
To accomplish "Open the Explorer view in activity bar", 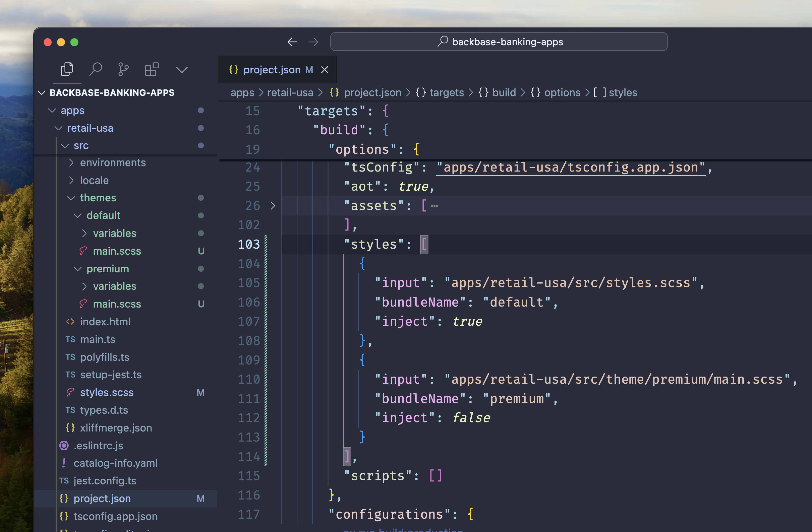I will click(67, 70).
